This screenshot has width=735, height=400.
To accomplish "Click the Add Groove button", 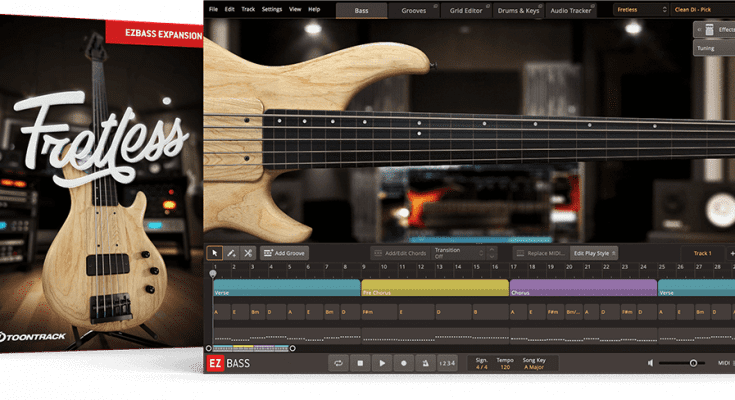I will coord(285,253).
